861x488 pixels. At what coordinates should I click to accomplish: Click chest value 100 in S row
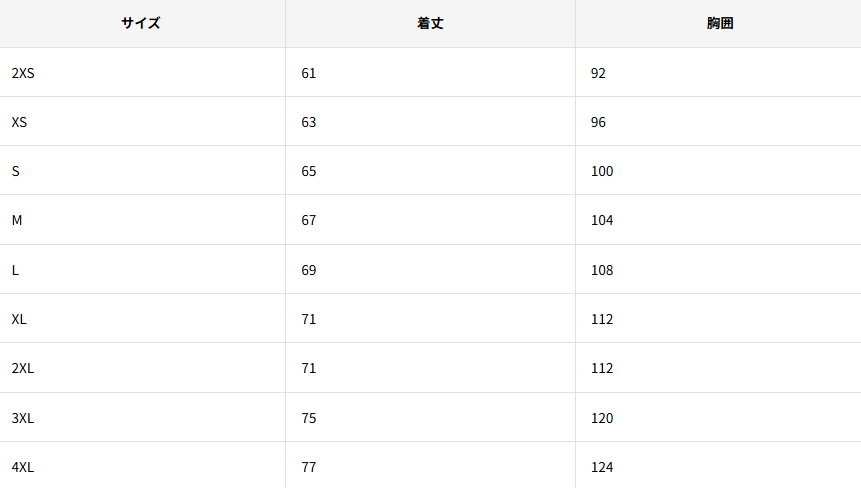click(602, 171)
